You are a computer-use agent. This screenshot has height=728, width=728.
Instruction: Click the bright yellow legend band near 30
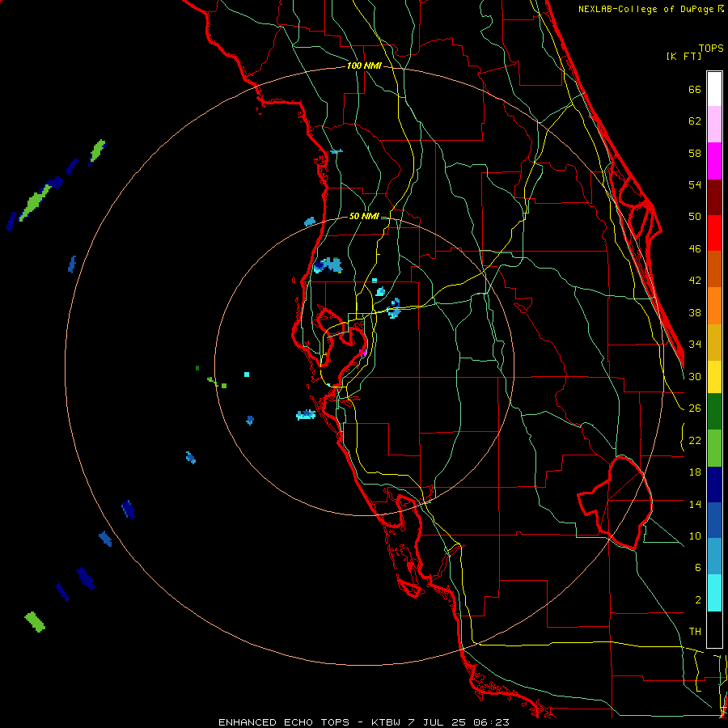[714, 377]
